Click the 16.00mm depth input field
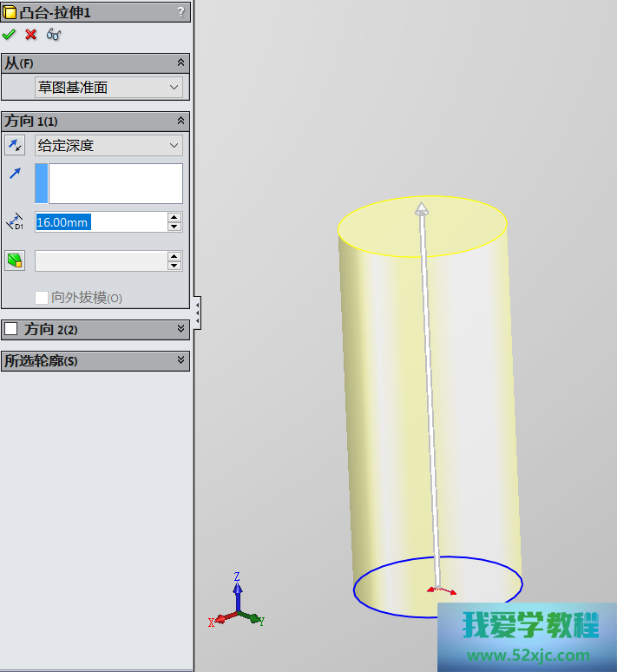The image size is (617, 672). pyautogui.click(x=100, y=222)
